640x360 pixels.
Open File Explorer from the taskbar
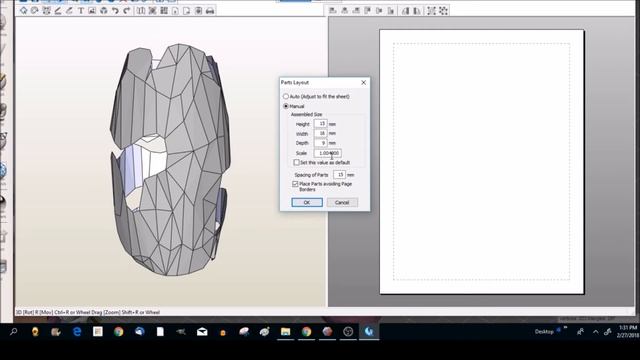click(285, 332)
